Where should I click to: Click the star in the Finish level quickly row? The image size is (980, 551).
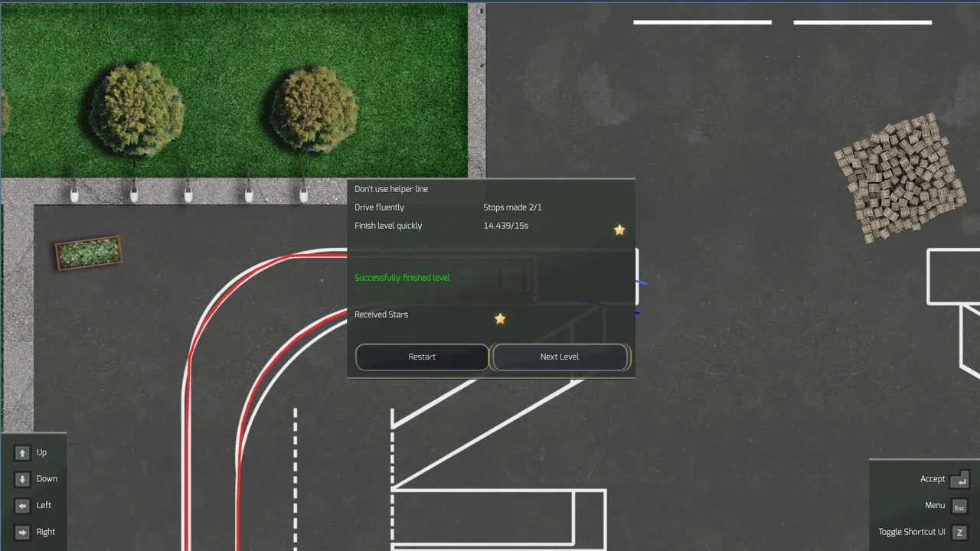click(x=619, y=230)
